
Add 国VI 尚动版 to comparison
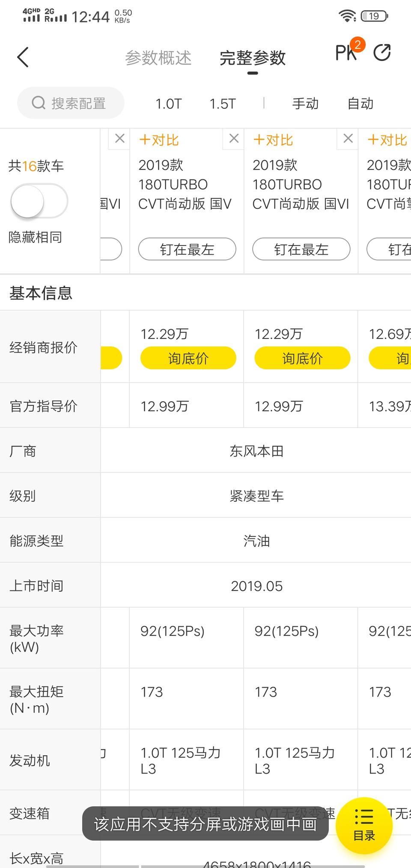[273, 140]
